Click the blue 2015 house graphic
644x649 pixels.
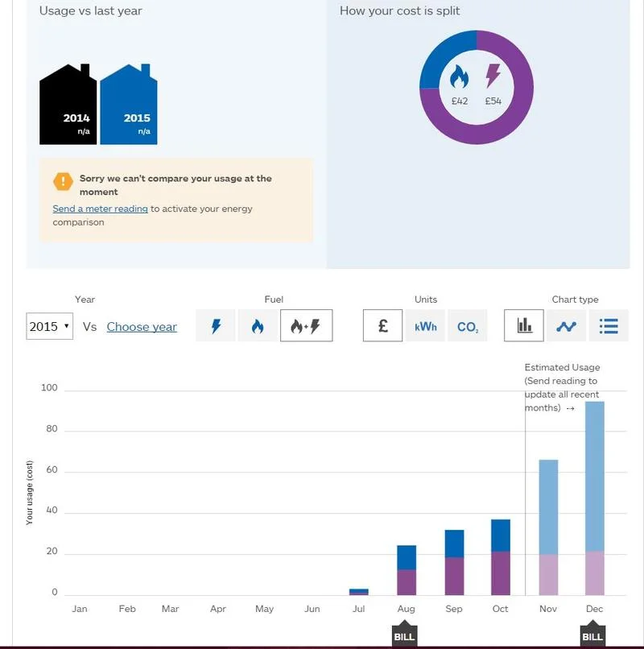129,105
